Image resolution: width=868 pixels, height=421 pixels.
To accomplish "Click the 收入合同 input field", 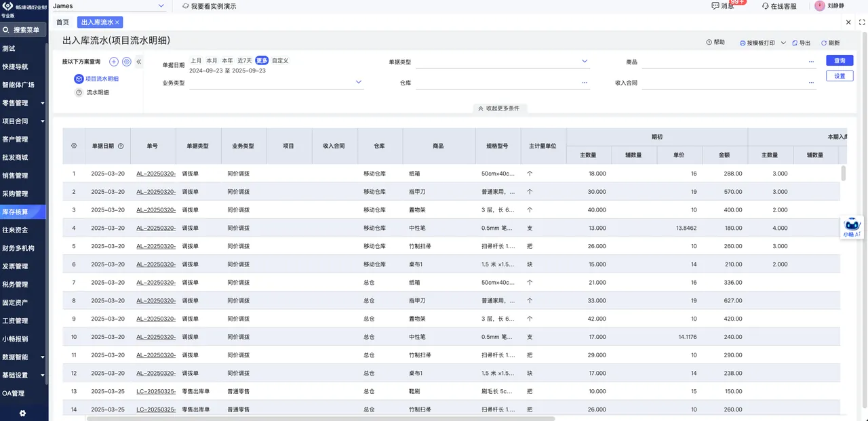I will point(729,83).
